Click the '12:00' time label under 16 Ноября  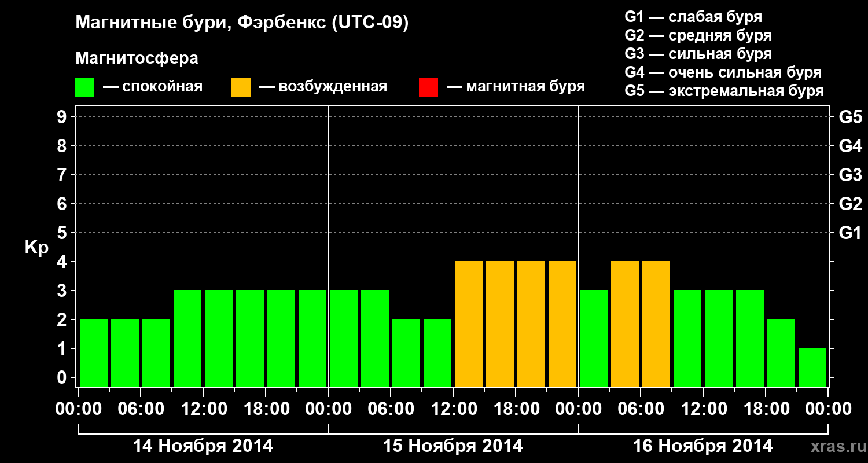point(703,409)
